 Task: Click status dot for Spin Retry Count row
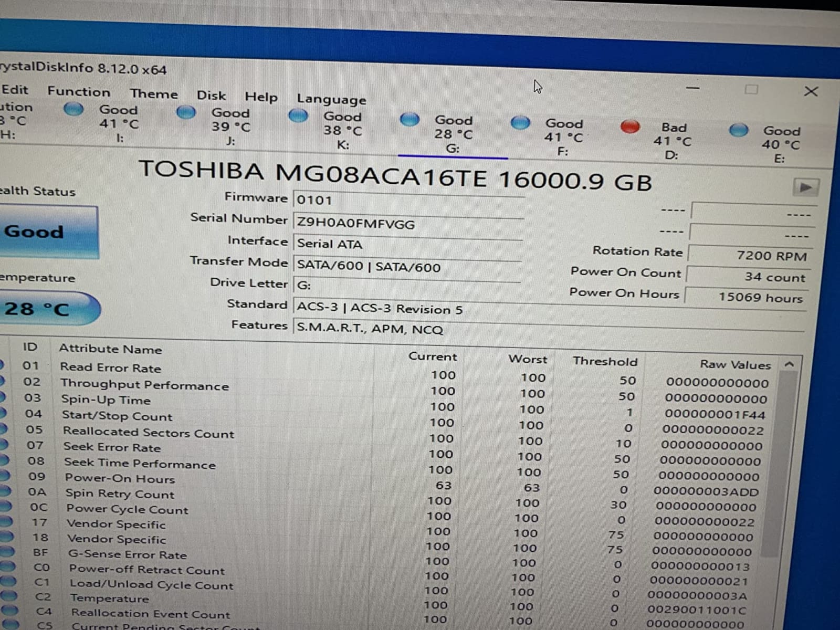(5, 490)
